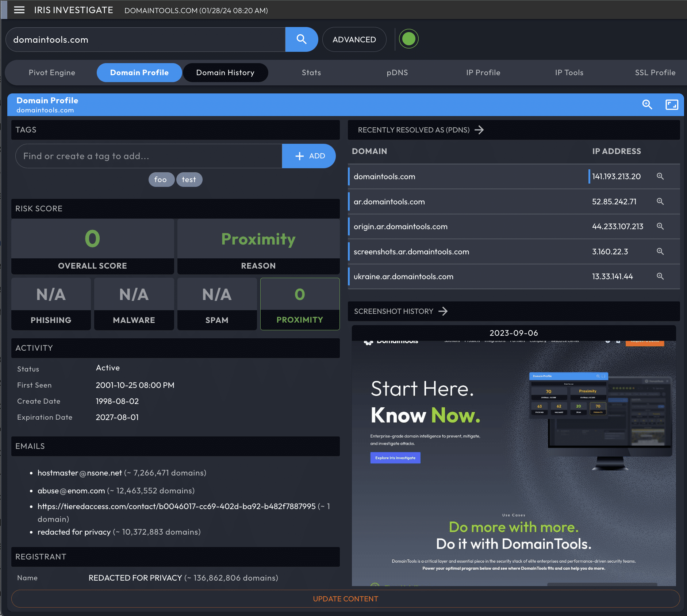Click the ADD tag button
687x616 pixels.
tap(309, 156)
